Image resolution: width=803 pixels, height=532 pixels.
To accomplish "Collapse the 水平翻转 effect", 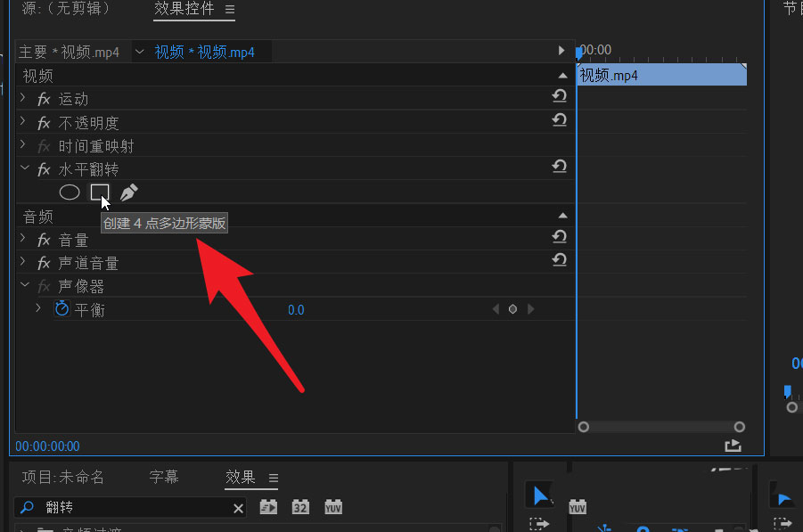I will (x=24, y=168).
